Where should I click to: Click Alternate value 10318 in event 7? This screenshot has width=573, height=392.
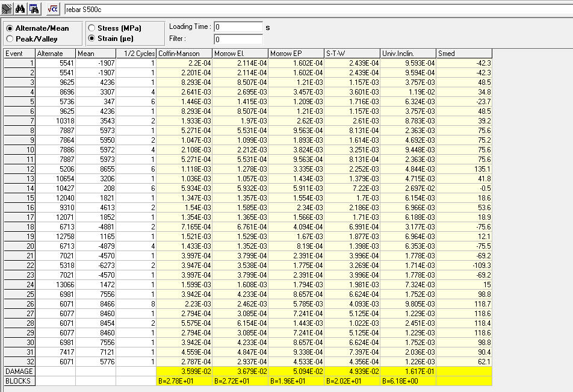pos(55,121)
